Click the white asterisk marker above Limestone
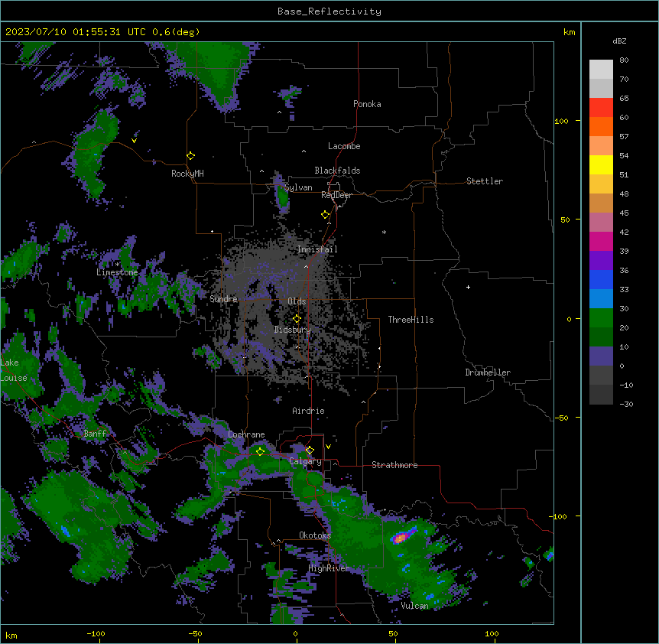 [117, 265]
